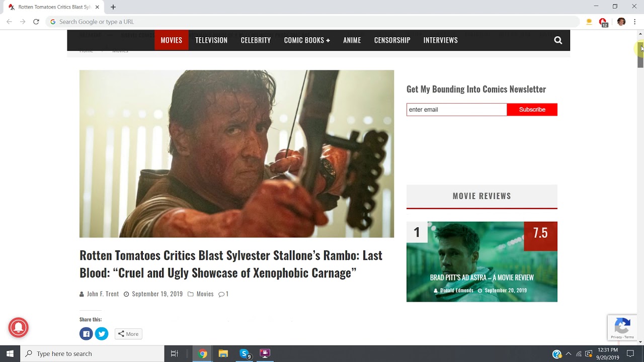Screen dimensions: 644x362
Task: Open Chrome's three-dot menu
Action: point(635,22)
